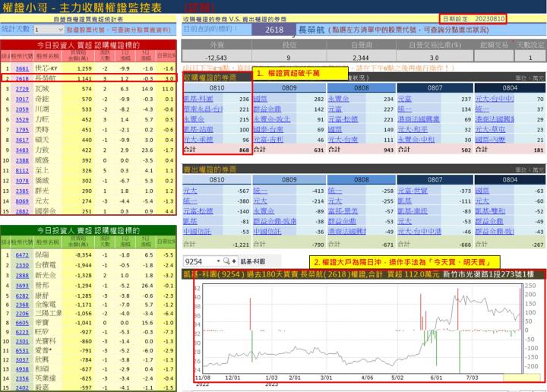Open stock code 2388 威盛 link

click(22, 160)
